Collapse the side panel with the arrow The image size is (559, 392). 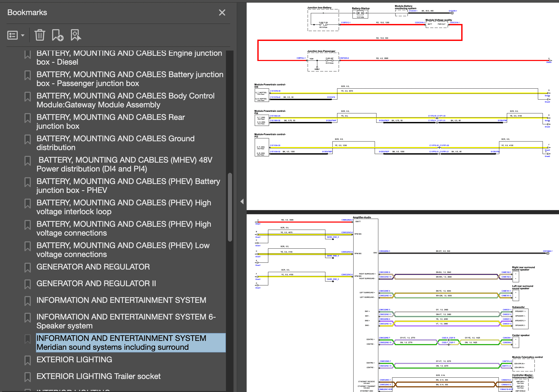(242, 201)
